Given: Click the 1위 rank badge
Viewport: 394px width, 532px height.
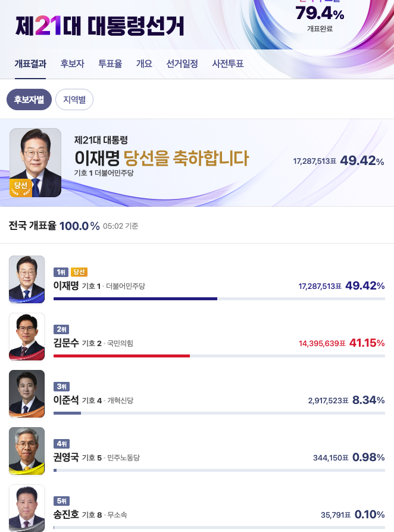Looking at the screenshot, I should pyautogui.click(x=61, y=272).
